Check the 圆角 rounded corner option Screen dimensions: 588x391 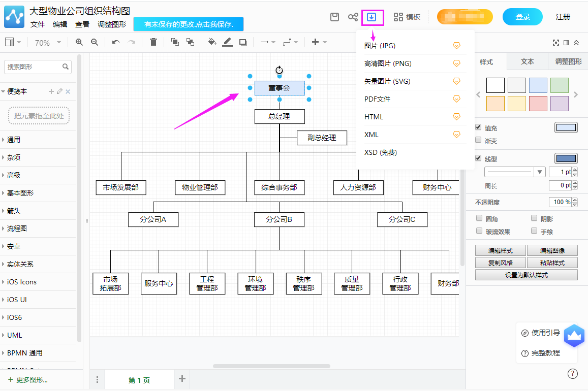479,218
